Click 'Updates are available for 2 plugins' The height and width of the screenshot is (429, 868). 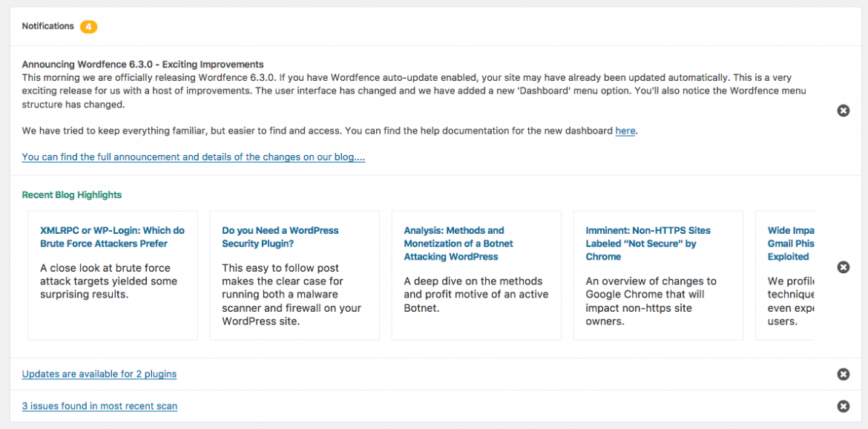pos(99,374)
